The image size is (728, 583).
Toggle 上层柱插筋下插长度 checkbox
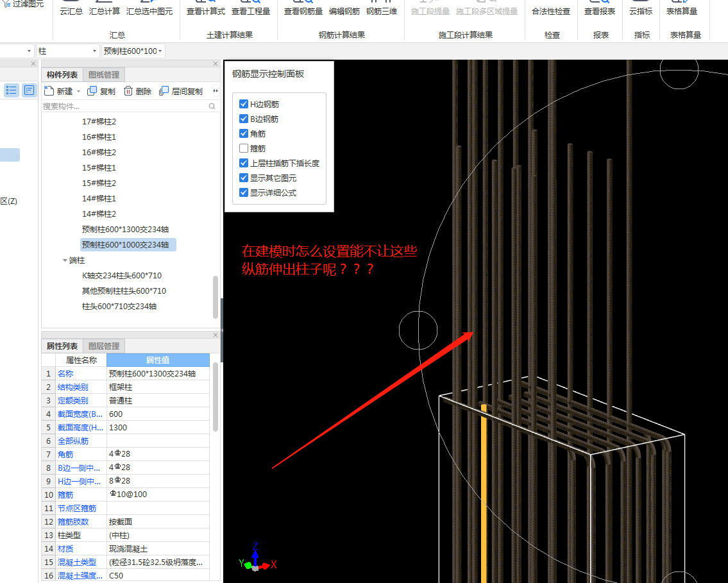244,163
